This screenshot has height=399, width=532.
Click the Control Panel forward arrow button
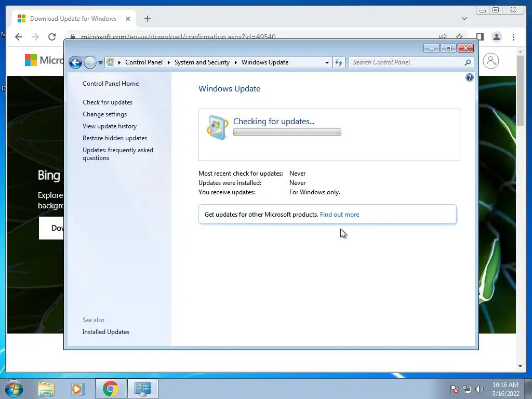90,62
